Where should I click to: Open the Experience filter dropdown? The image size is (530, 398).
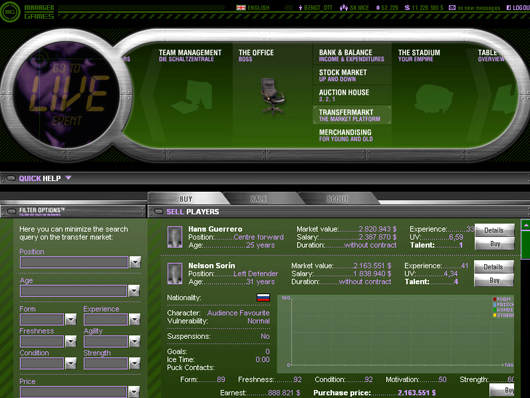coord(135,319)
